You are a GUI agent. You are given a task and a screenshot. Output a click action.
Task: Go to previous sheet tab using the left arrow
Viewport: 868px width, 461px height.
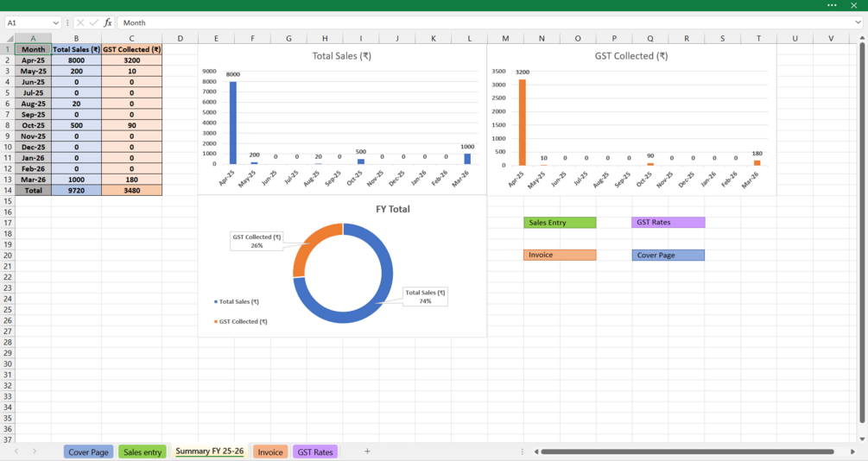16,452
